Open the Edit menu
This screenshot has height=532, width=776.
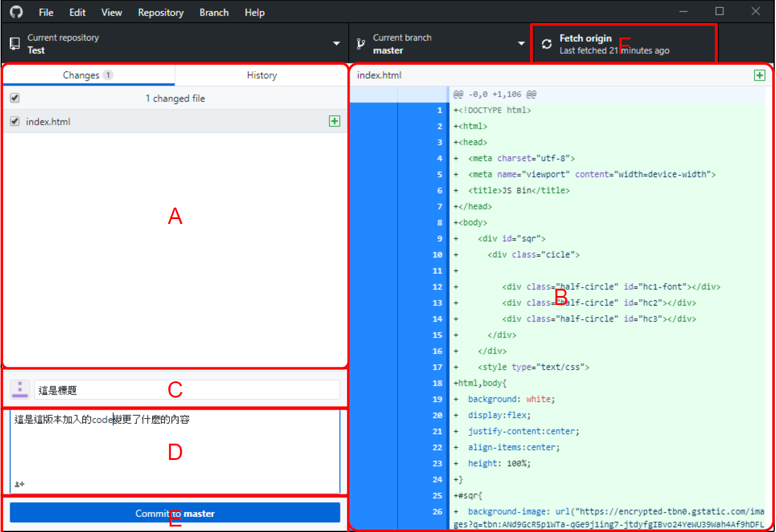pyautogui.click(x=77, y=12)
